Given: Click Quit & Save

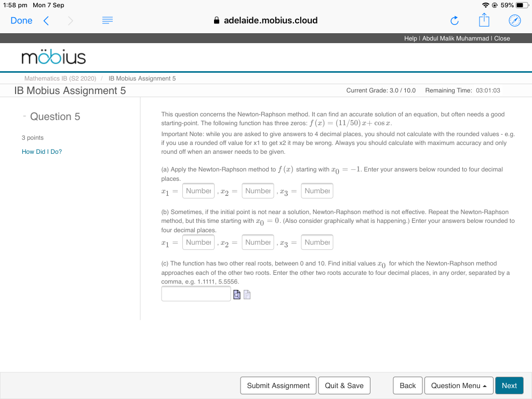Looking at the screenshot, I should pyautogui.click(x=344, y=385).
